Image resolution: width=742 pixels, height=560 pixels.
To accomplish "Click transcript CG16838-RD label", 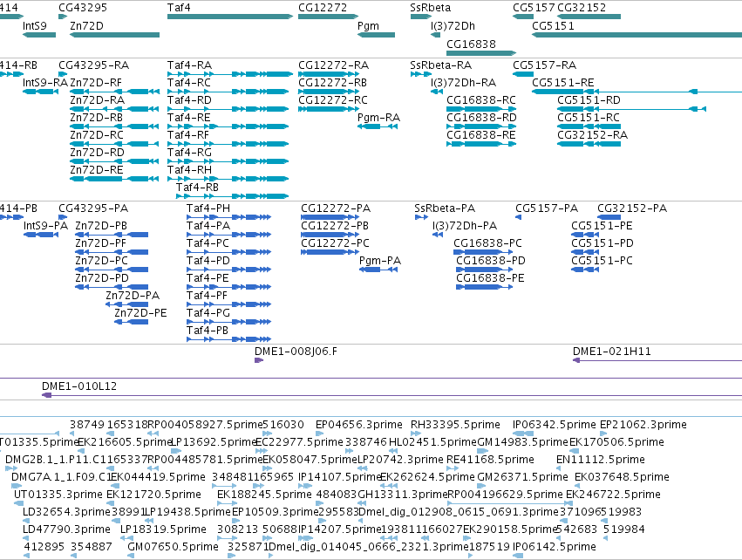I will click(x=481, y=118).
